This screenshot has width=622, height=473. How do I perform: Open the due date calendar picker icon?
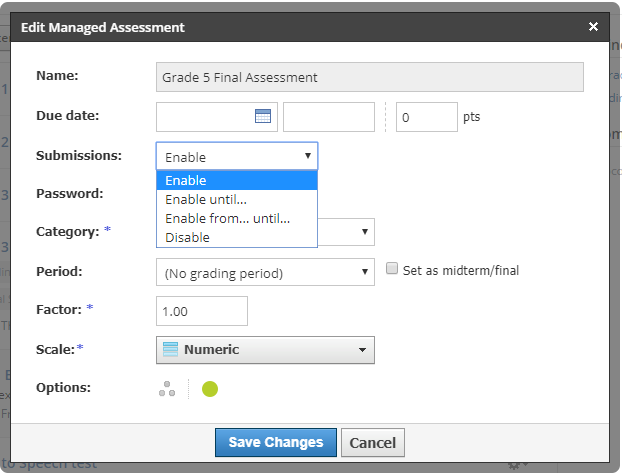263,116
